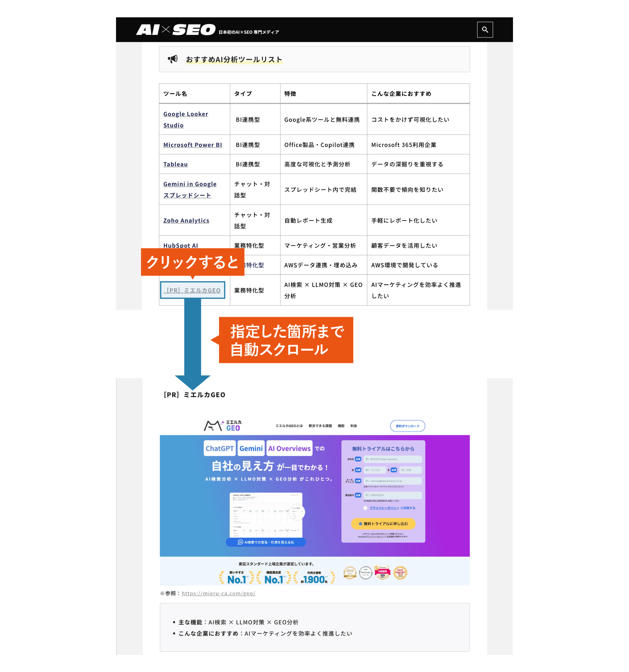Tick the プライバシーポリシーに同意する checkbox

365,508
